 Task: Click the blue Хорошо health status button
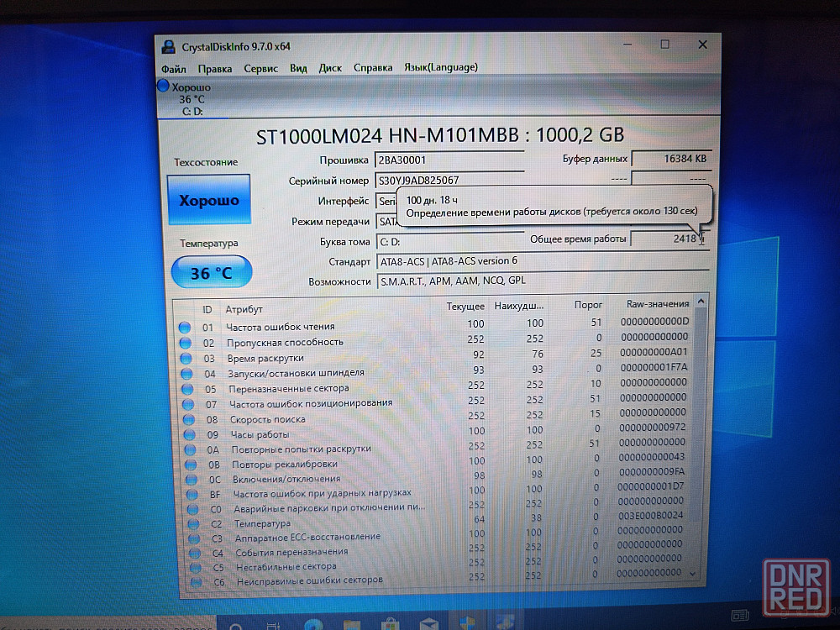click(209, 200)
